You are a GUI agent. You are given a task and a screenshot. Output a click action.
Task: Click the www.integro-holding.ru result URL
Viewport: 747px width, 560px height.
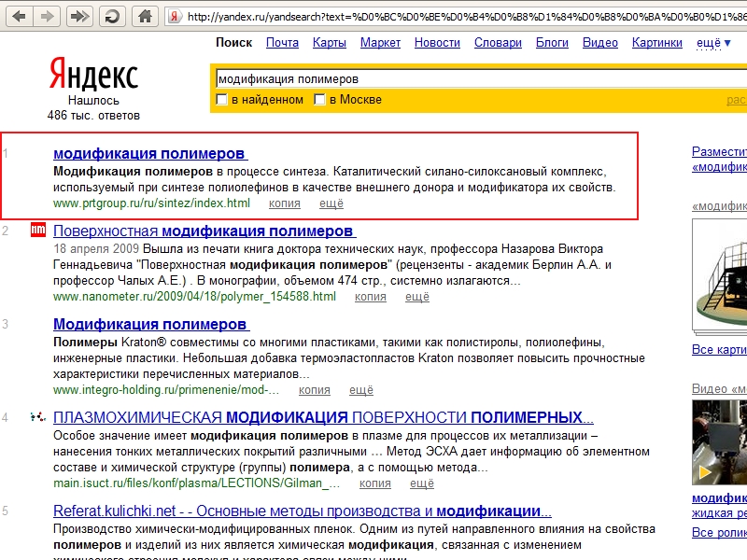pyautogui.click(x=166, y=390)
